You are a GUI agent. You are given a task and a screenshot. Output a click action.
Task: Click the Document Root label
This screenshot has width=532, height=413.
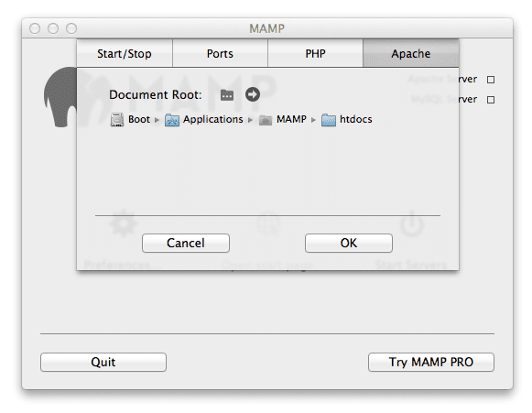click(x=156, y=94)
